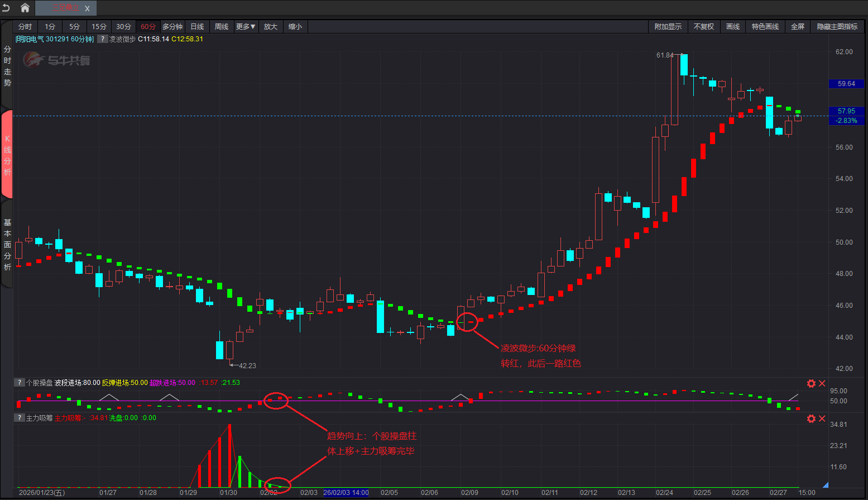Open the 多分钟 period selector

[172, 27]
